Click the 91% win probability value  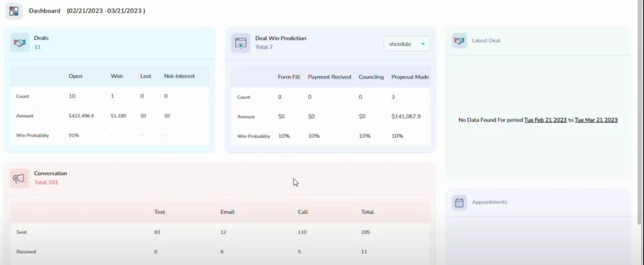pos(73,135)
